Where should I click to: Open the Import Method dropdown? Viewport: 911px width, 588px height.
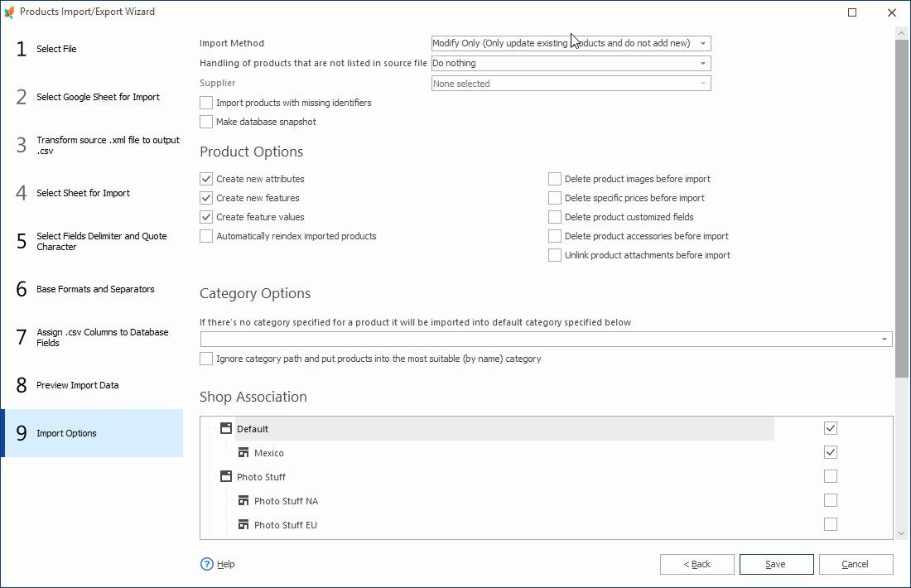coord(571,44)
